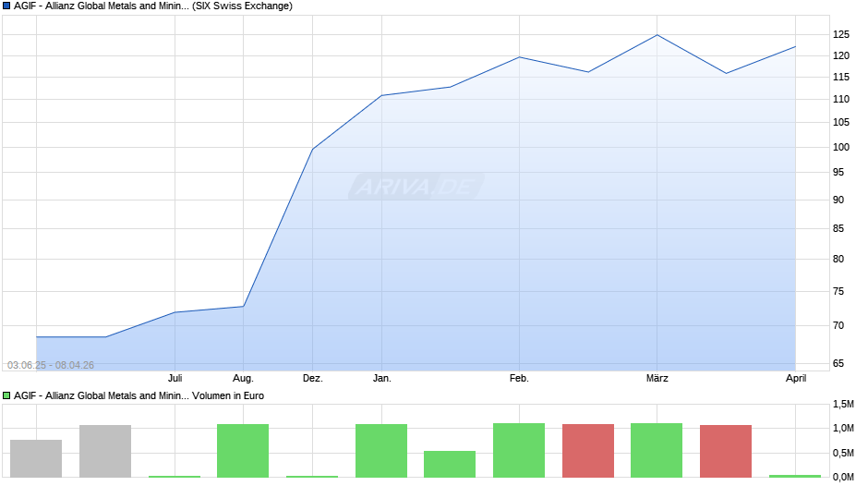This screenshot has width=868, height=486.
Task: Click the price line endpoint at April
Action: [x=795, y=46]
